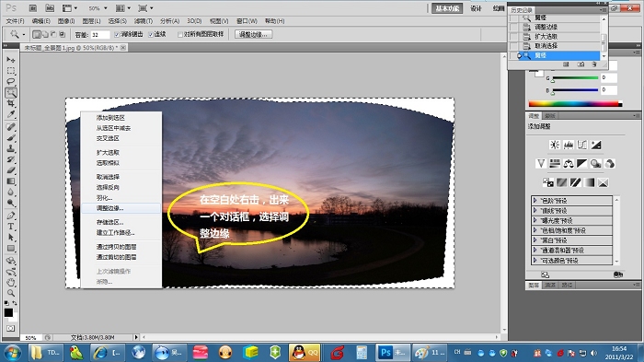Enable 对所有图层取样 checkbox
This screenshot has width=644, height=362.
(180, 35)
